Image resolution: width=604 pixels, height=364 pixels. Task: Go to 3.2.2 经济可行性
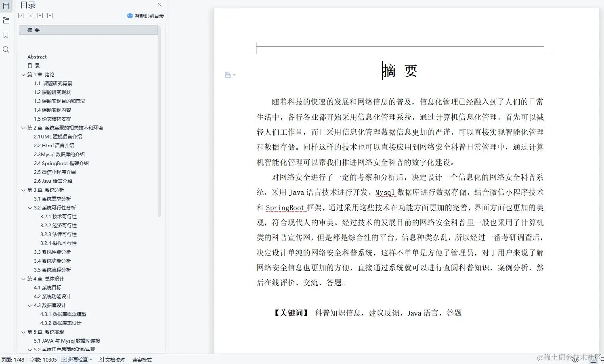pyautogui.click(x=59, y=226)
